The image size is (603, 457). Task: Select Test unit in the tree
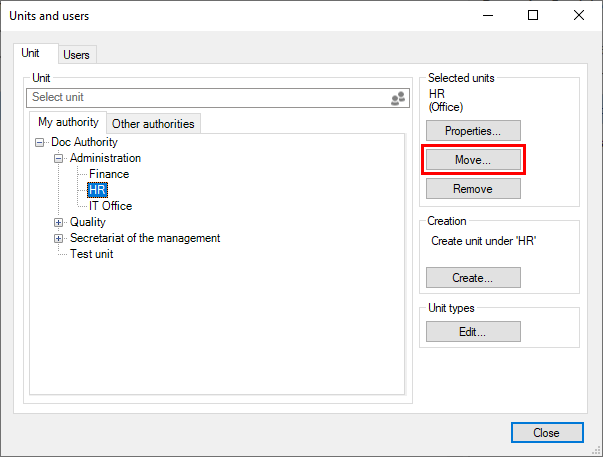click(x=91, y=254)
